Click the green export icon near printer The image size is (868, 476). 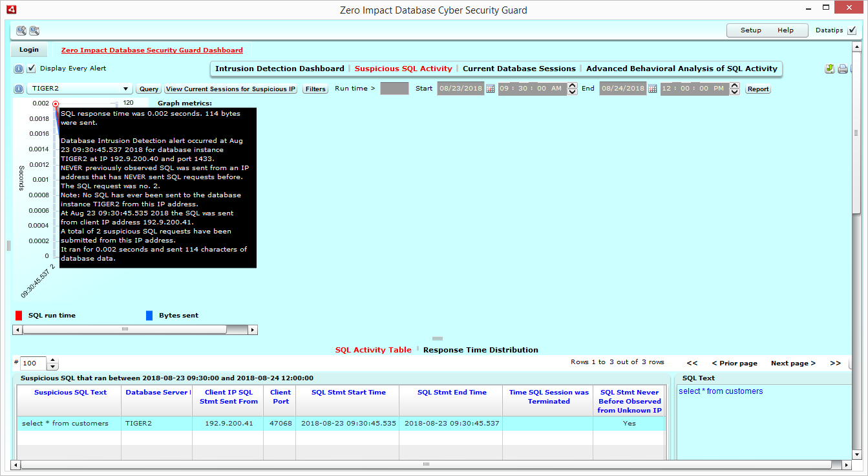830,69
